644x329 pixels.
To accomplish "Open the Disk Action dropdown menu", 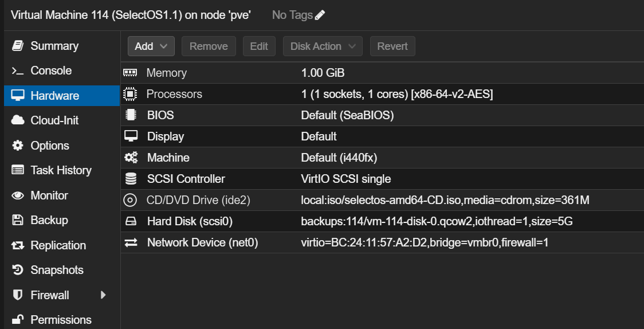I will click(323, 46).
